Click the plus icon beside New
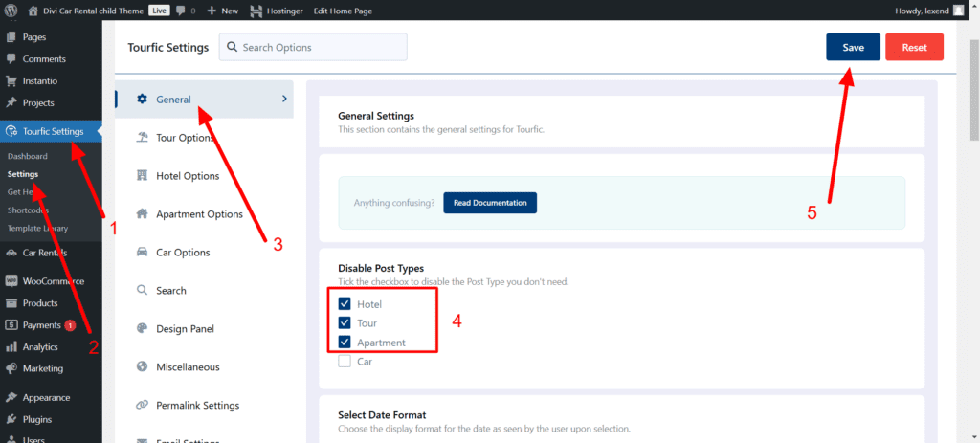 tap(212, 11)
